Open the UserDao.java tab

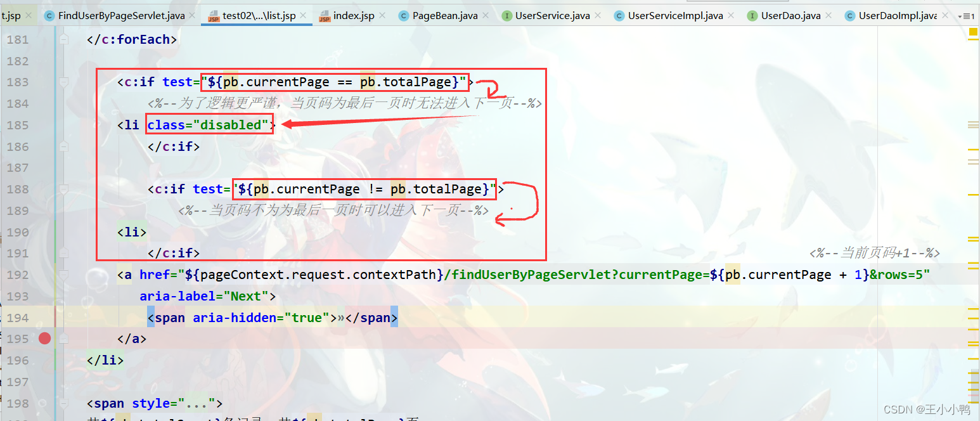[790, 16]
